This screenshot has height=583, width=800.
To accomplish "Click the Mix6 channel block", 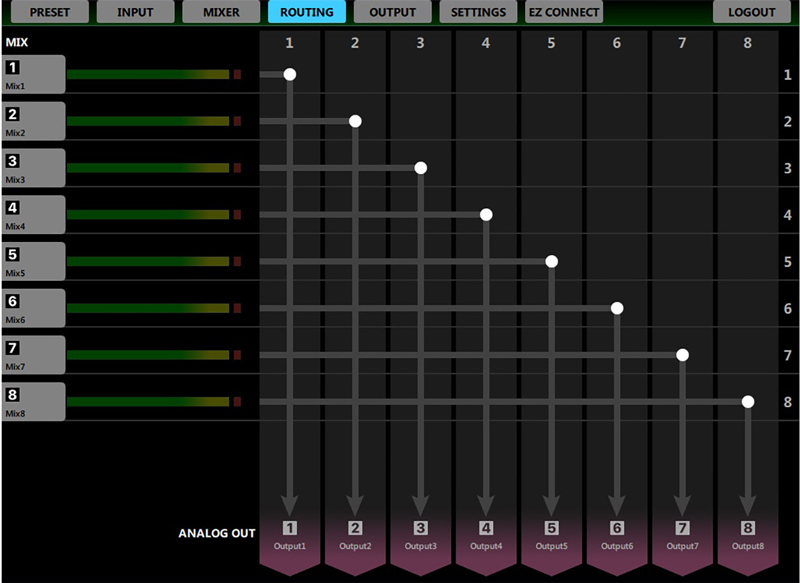I will [x=33, y=308].
